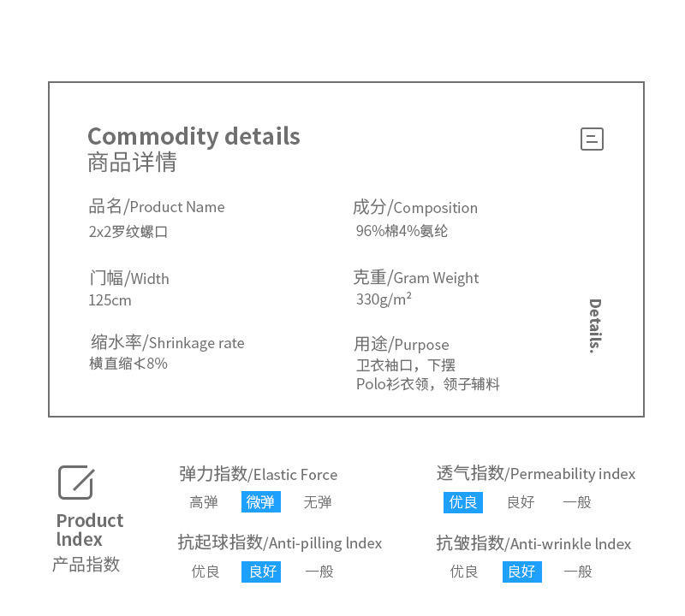Pick 一般 for Anti-pilling Index
685x616 pixels.
319,572
